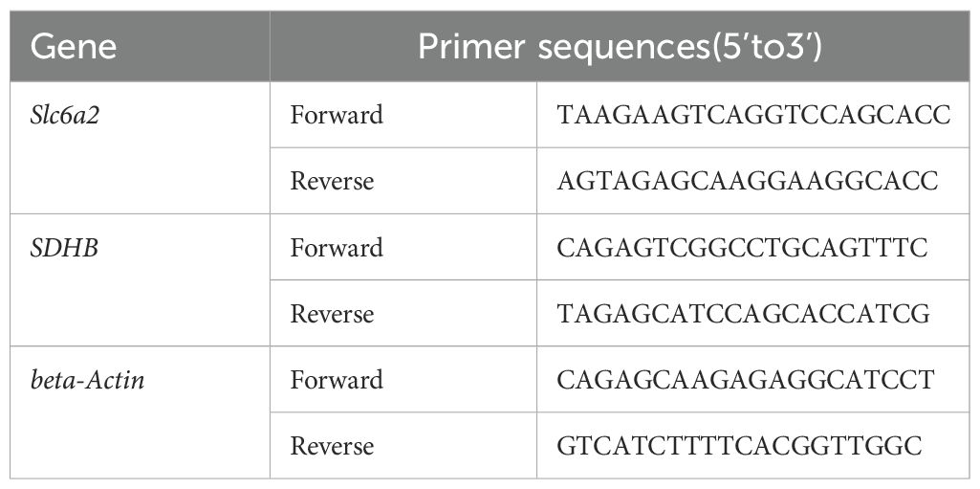Select the sequence TAAGAAGTCAGGTCCAGCACC
Screen dimensions: 980x489
pos(754,115)
